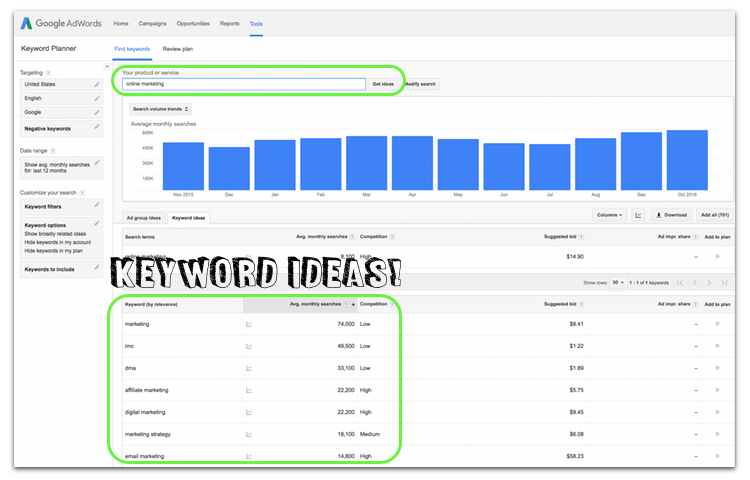
Task: Add dma keyword to plan arrow
Action: [x=717, y=368]
